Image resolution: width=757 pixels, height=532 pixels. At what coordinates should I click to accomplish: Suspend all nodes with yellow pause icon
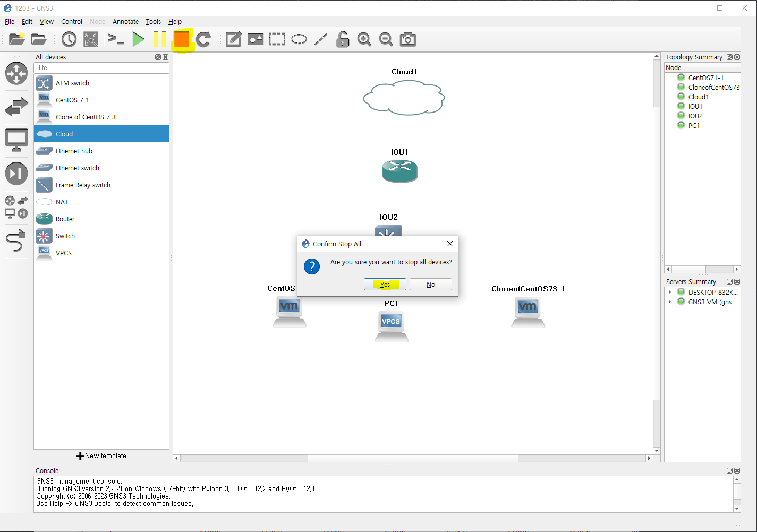(x=159, y=39)
